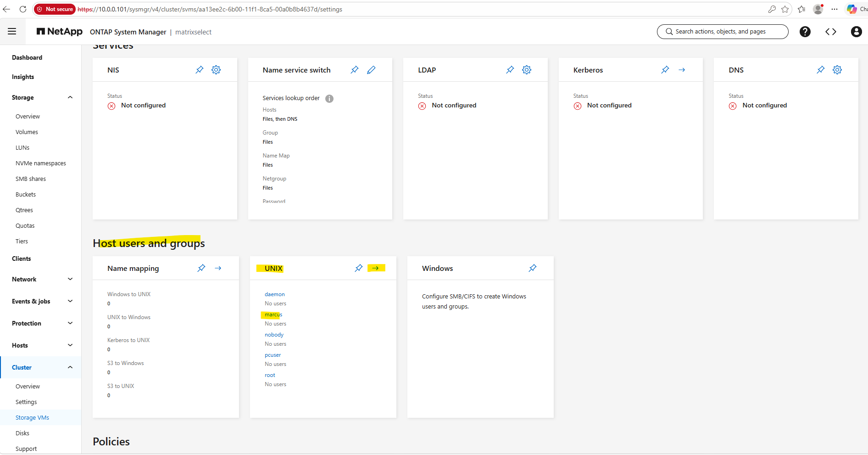The image size is (868, 455).
Task: Open Quotas page
Action: point(25,225)
